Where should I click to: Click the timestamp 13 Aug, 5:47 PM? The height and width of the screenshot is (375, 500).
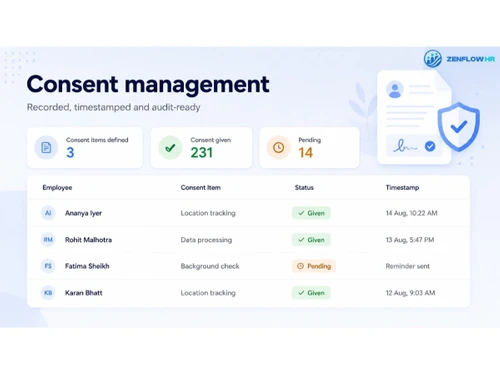coord(410,240)
